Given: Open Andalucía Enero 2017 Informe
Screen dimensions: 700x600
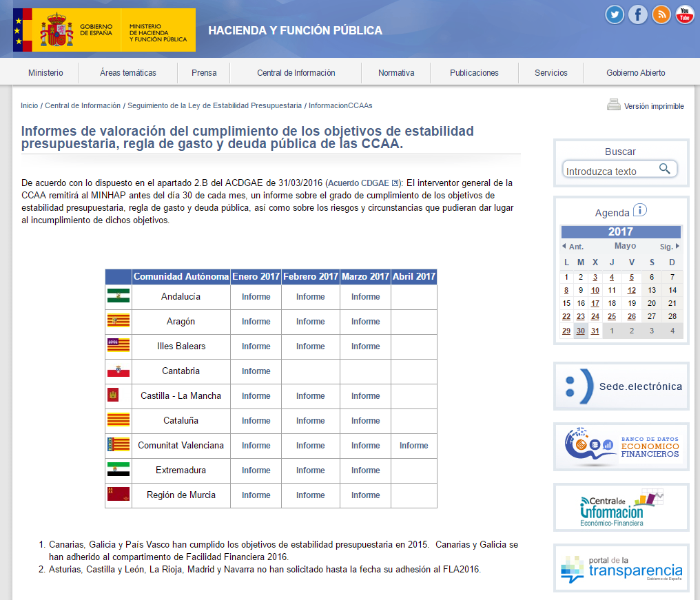Looking at the screenshot, I should pos(256,296).
